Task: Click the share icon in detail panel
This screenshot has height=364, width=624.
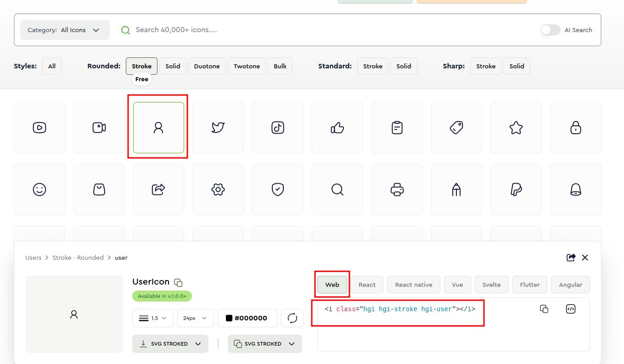Action: click(571, 258)
